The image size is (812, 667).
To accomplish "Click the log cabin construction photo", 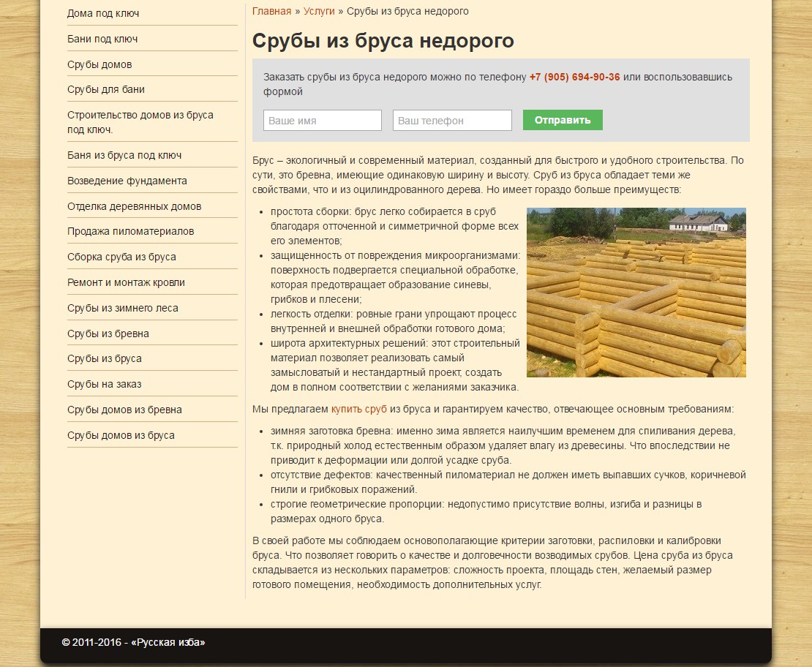I will (636, 292).
